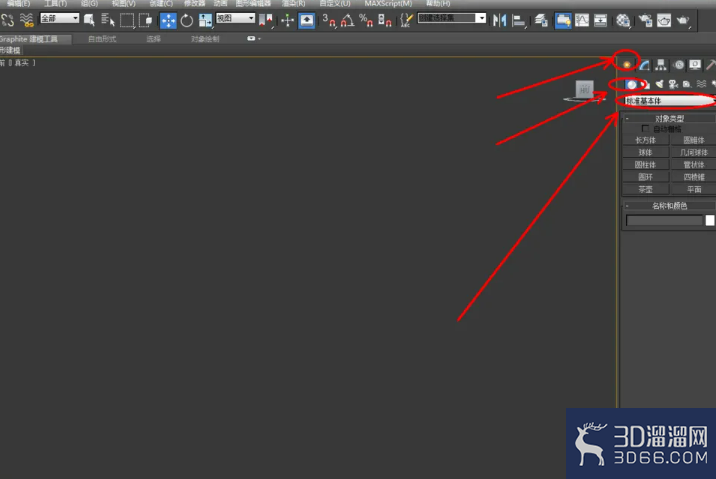Choose the Rectangular Selection Region tool
Viewport: 716px width, 479px height.
(127, 20)
